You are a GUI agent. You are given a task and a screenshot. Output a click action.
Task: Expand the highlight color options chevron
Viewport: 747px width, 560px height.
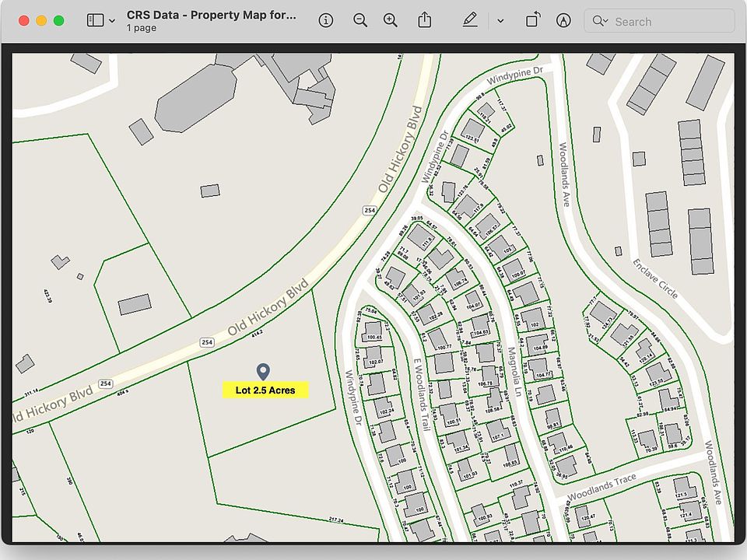click(500, 21)
